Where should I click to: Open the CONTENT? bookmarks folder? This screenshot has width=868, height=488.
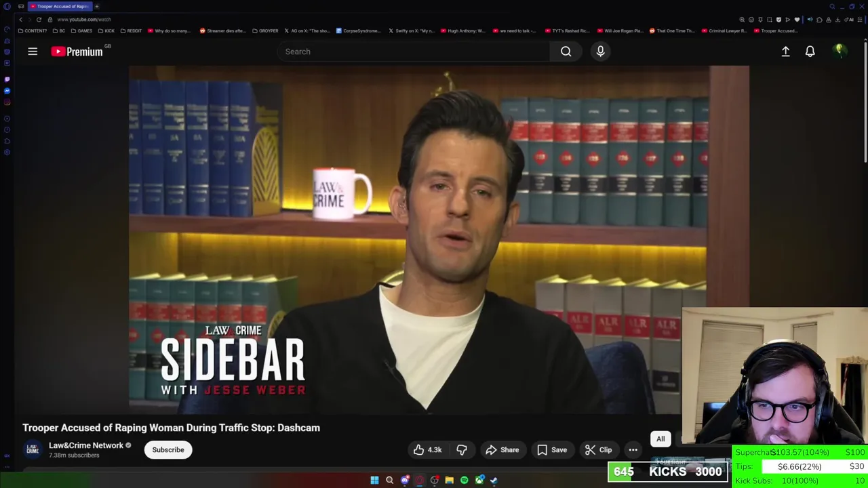coord(33,30)
